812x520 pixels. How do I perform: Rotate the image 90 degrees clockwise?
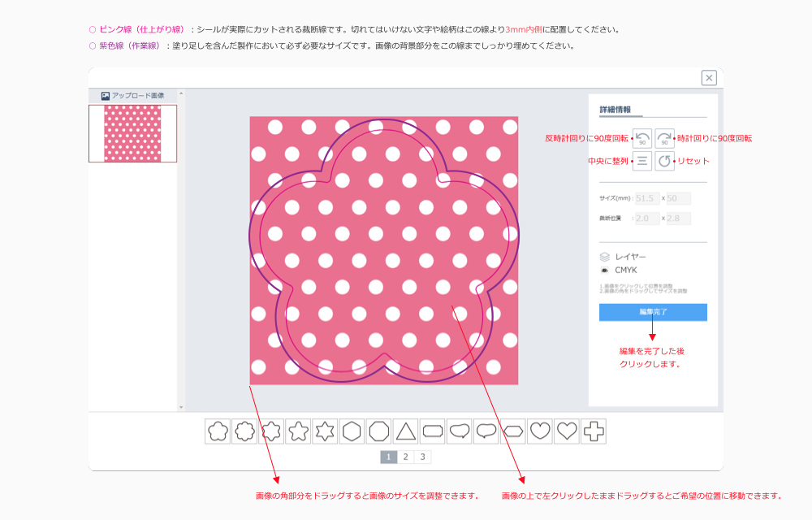click(663, 139)
